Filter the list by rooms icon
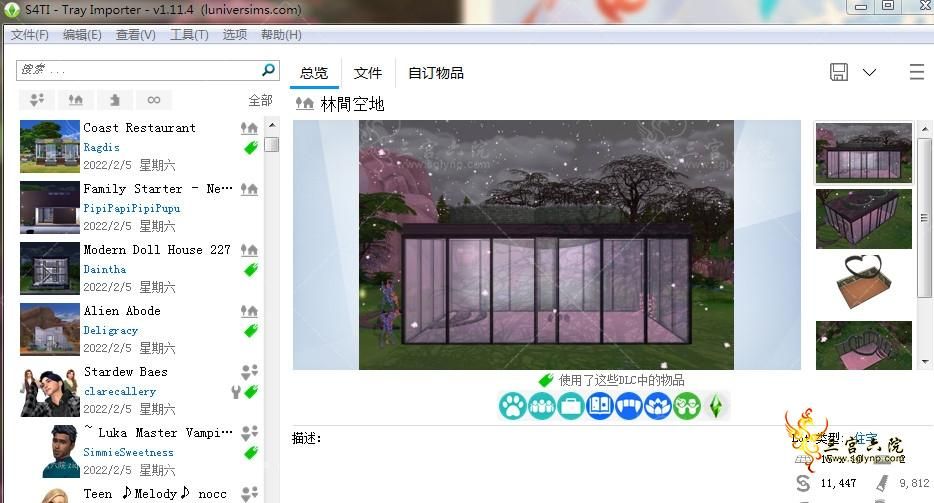The height and width of the screenshot is (503, 934). tap(114, 100)
